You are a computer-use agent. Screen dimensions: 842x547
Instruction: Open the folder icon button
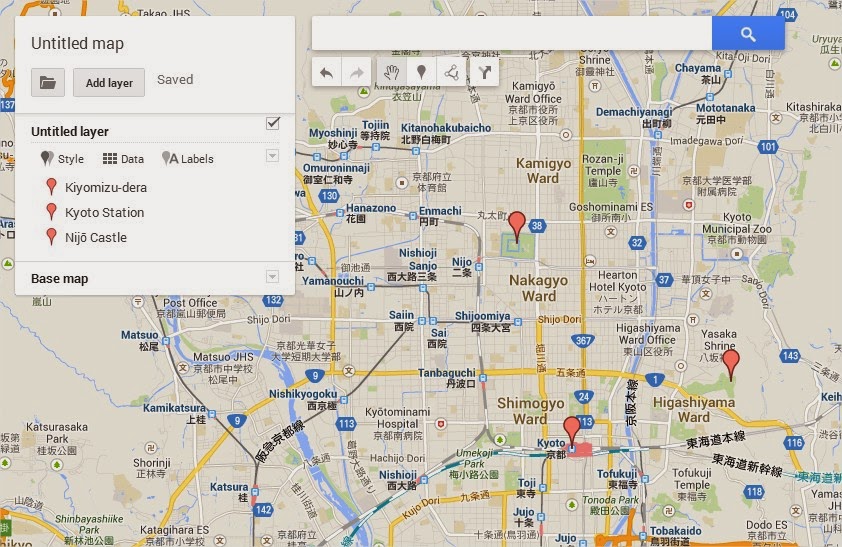click(x=48, y=83)
